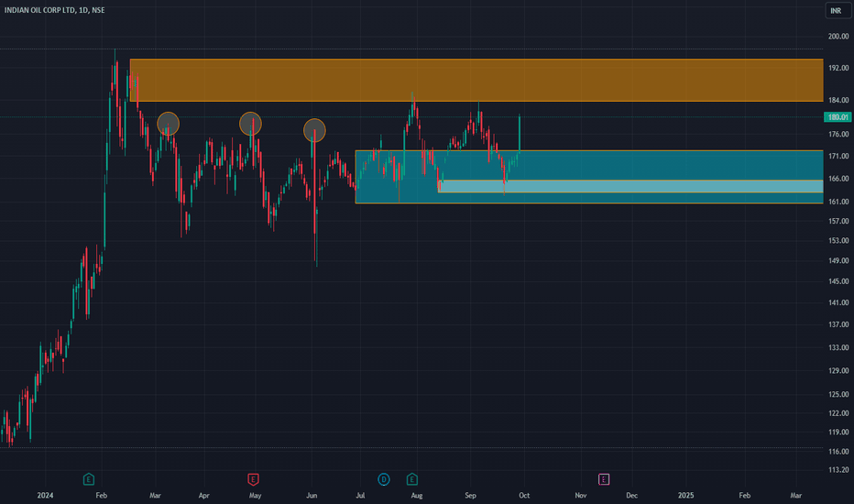Click the 119.00 price axis label
Screen dimensions: 854x504
pyautogui.click(x=838, y=433)
